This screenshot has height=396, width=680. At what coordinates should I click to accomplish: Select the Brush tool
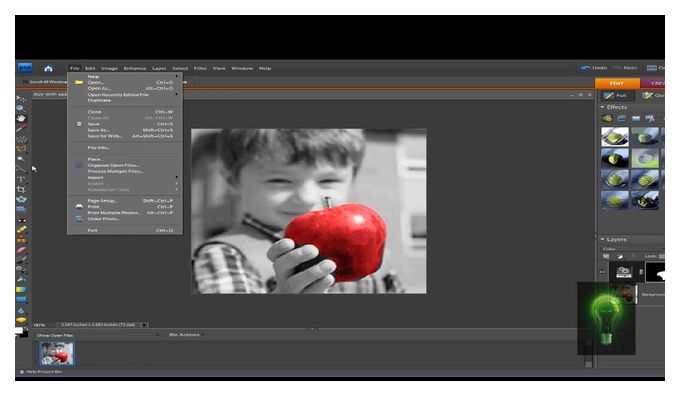(20, 259)
